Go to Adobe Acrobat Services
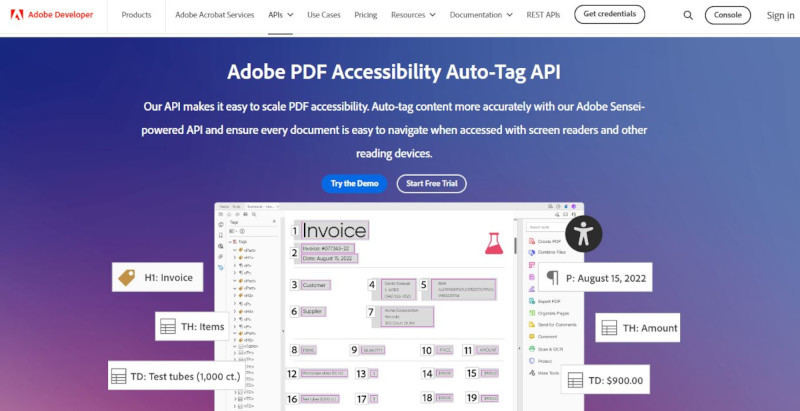 215,15
